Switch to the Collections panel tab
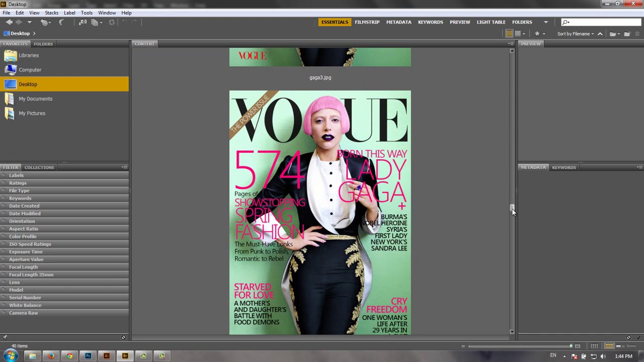The image size is (644, 362). [x=39, y=167]
